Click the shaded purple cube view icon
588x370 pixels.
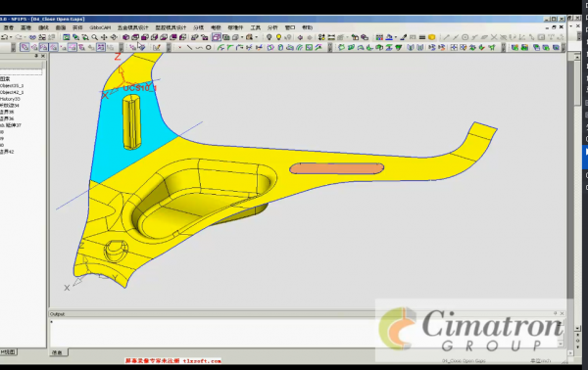click(x=125, y=37)
